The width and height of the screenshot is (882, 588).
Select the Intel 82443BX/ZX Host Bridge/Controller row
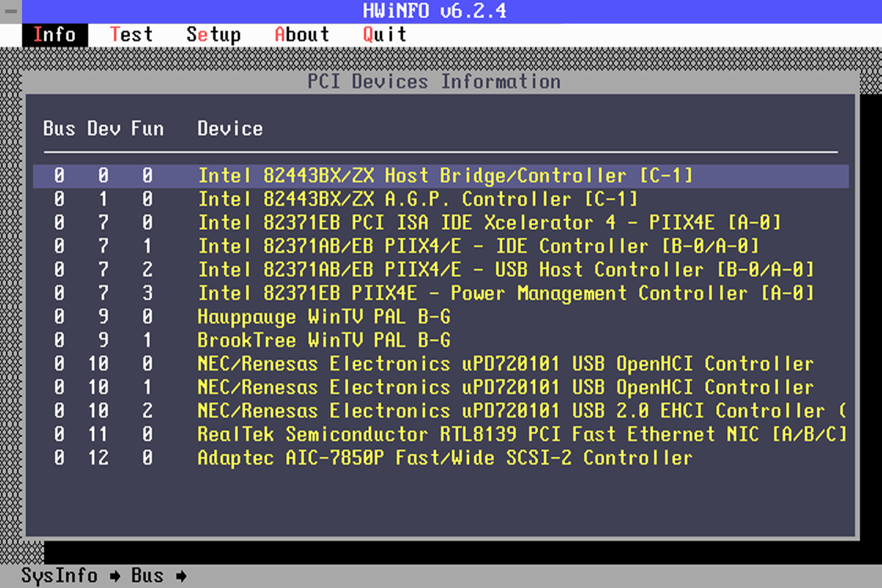pyautogui.click(x=445, y=176)
